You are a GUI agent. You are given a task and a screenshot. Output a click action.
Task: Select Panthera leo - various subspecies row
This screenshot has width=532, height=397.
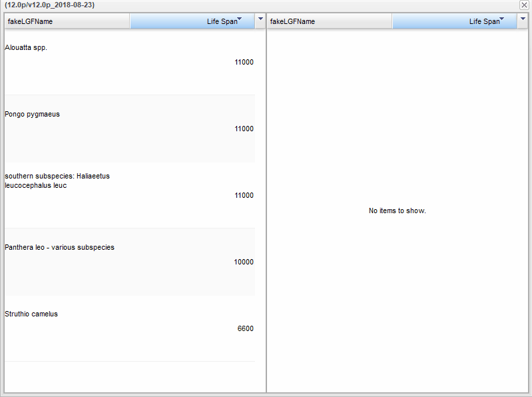[x=130, y=262]
